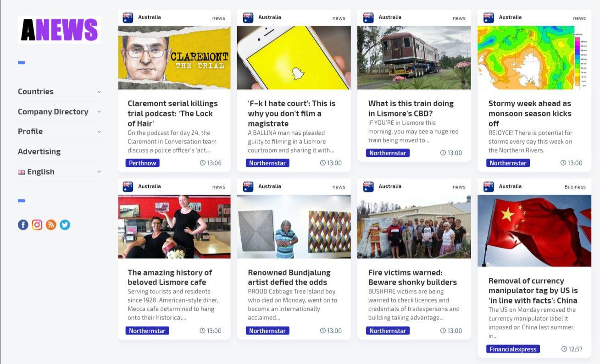Select the Business category tag
This screenshot has height=364, width=600.
pos(575,187)
